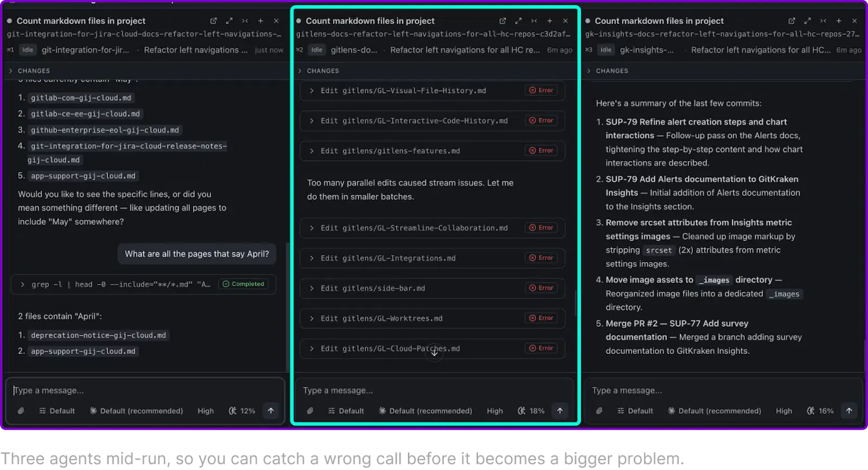Click the gk-insights branch name in panel header

click(647, 50)
